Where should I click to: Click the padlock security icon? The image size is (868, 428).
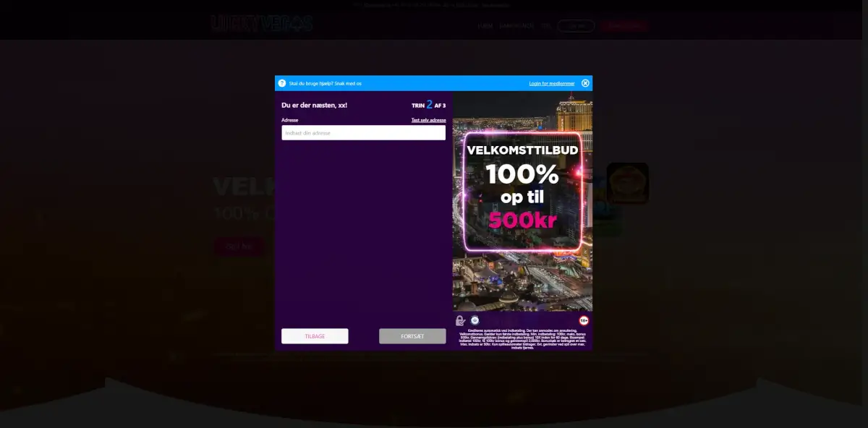(x=461, y=320)
